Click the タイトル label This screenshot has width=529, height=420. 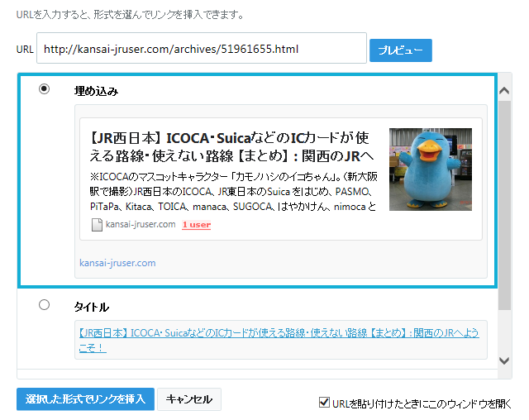click(92, 307)
